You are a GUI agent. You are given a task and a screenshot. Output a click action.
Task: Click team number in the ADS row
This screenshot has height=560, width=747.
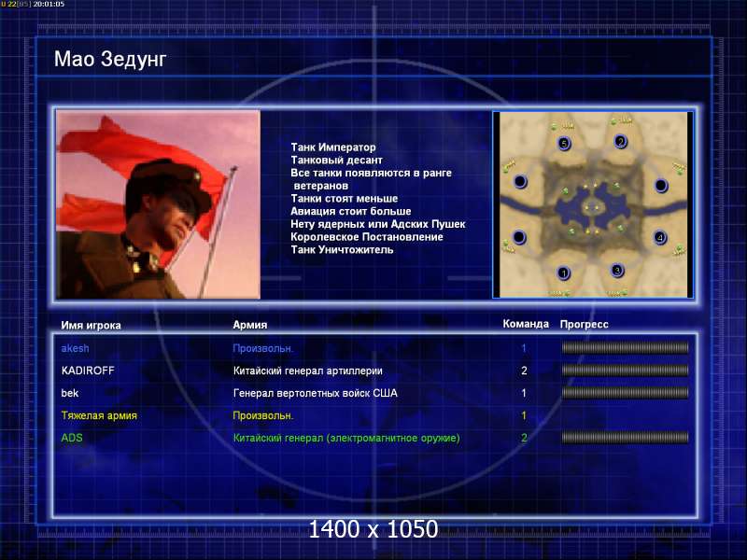(x=524, y=438)
